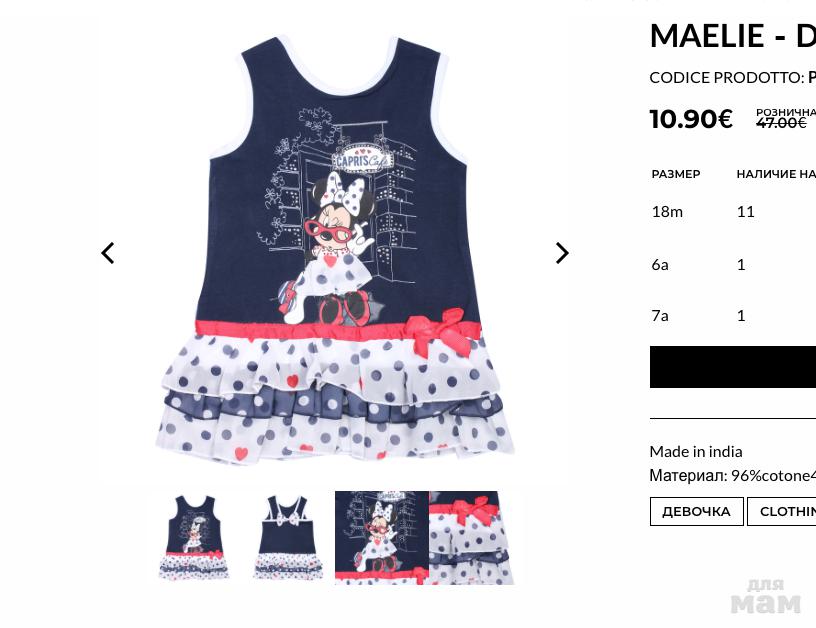
Task: Select the Minnie print close-up thumbnail
Action: 382,538
